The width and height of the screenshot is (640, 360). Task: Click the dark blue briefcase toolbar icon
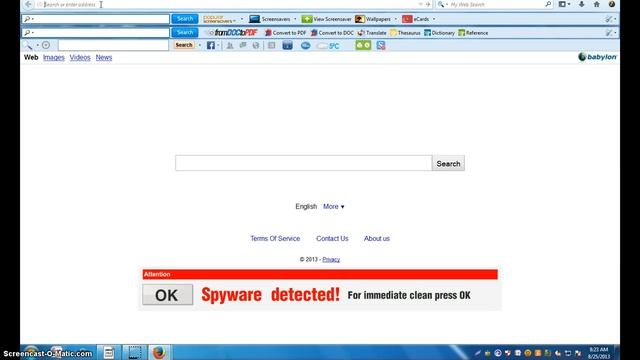[x=287, y=45]
